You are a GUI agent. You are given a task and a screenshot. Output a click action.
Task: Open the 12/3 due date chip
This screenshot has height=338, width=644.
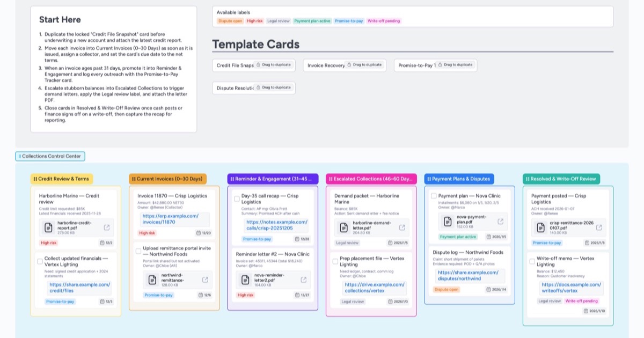(106, 302)
